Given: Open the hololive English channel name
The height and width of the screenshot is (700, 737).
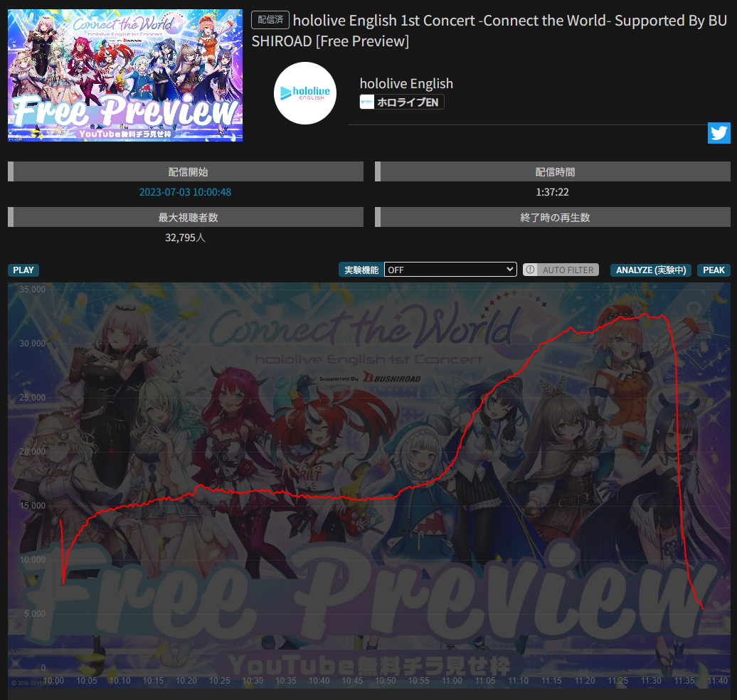Looking at the screenshot, I should click(407, 84).
